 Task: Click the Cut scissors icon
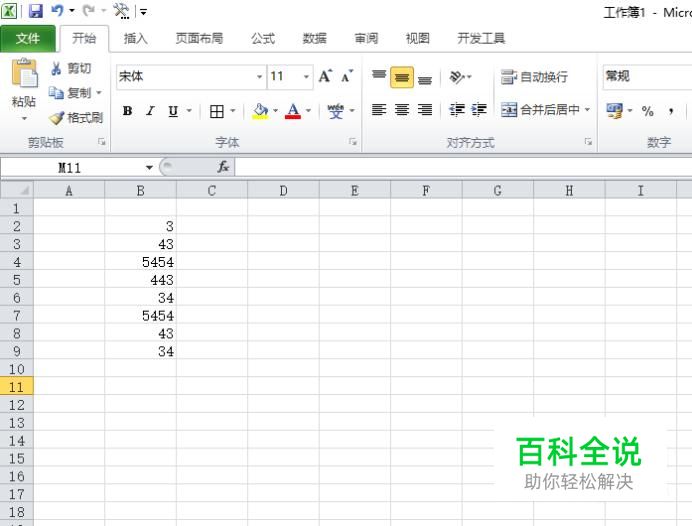click(x=56, y=68)
